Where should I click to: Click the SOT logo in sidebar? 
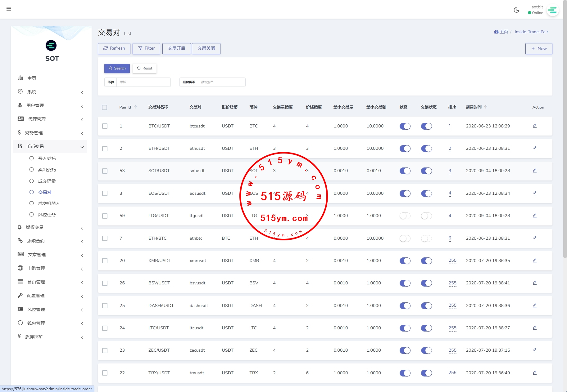click(51, 46)
